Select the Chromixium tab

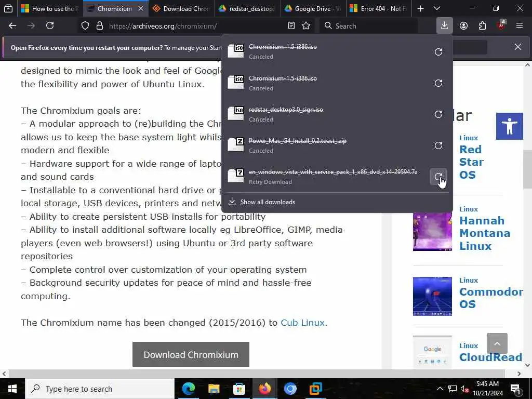pyautogui.click(x=115, y=8)
